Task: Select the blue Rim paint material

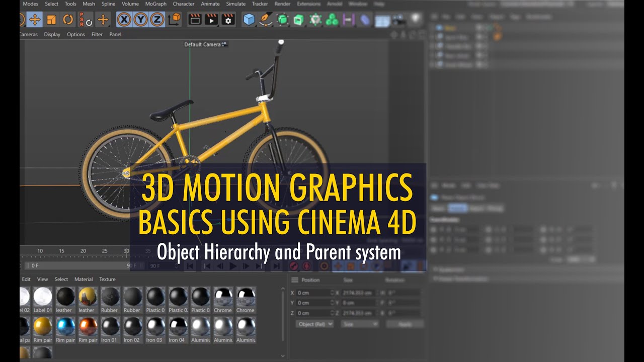Action: pos(65,330)
